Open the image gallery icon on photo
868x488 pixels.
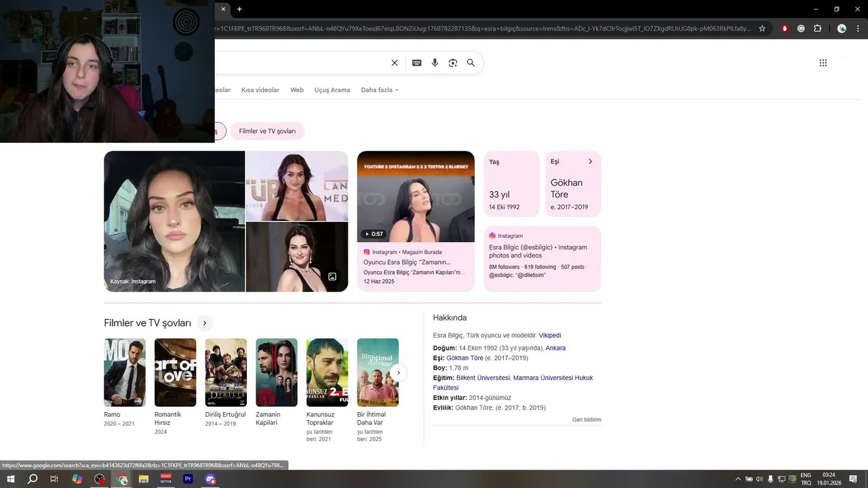point(332,277)
